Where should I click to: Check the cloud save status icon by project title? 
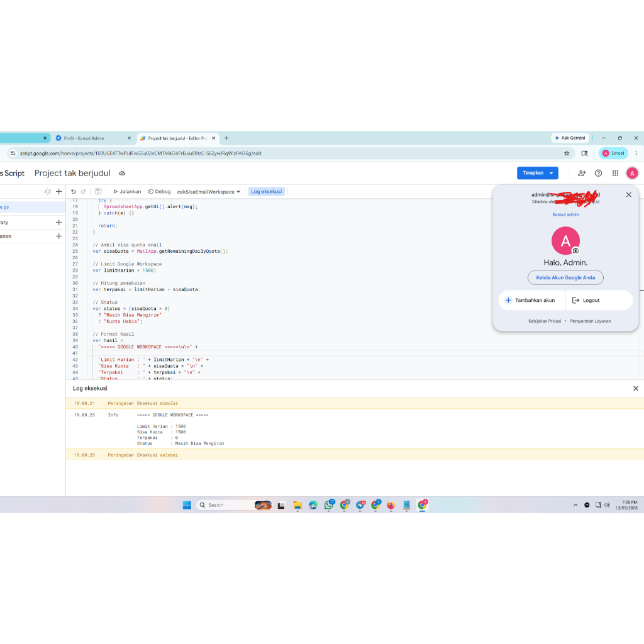[x=122, y=174]
